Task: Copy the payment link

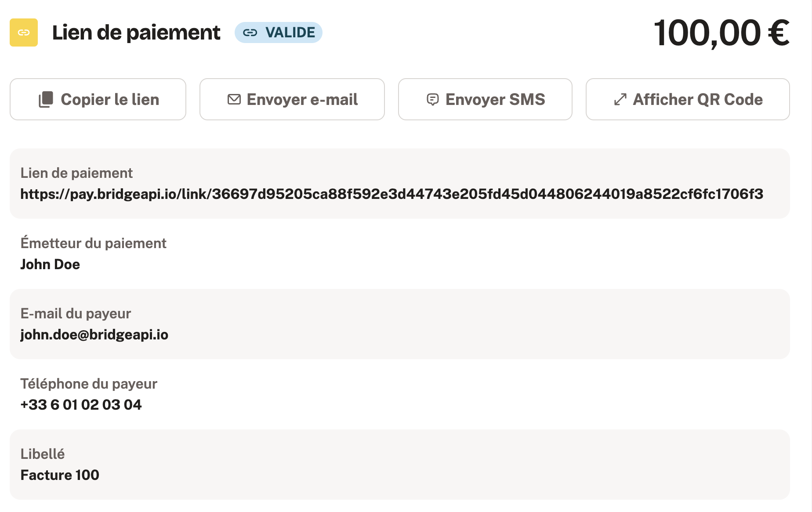Action: pos(98,99)
